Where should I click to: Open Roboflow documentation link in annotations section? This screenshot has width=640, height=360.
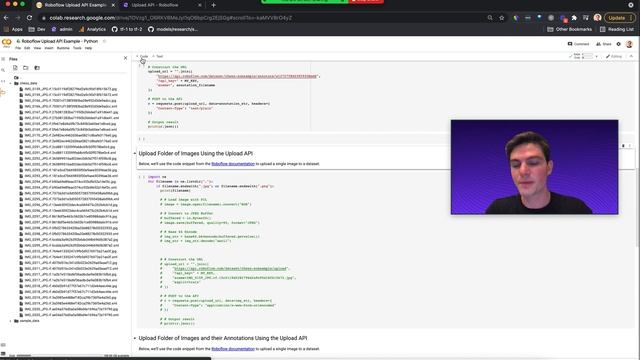233,349
